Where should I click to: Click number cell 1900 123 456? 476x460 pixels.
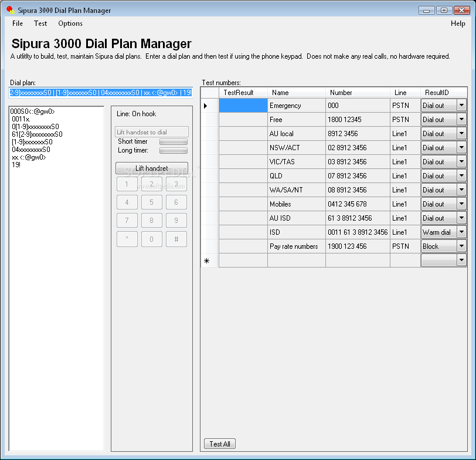click(358, 246)
